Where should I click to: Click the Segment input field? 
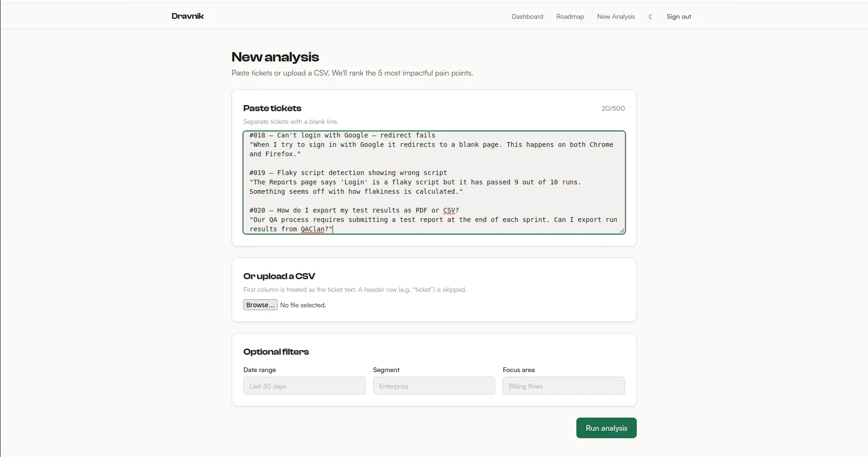434,386
